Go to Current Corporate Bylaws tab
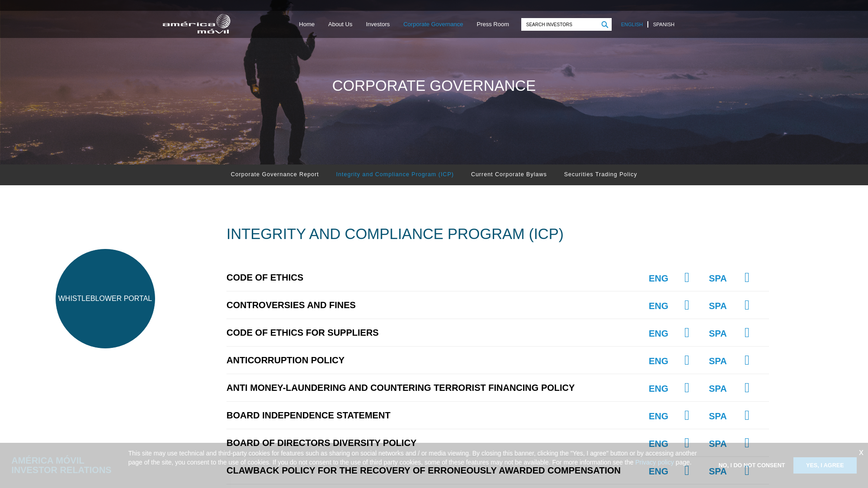The image size is (868, 488). [509, 174]
